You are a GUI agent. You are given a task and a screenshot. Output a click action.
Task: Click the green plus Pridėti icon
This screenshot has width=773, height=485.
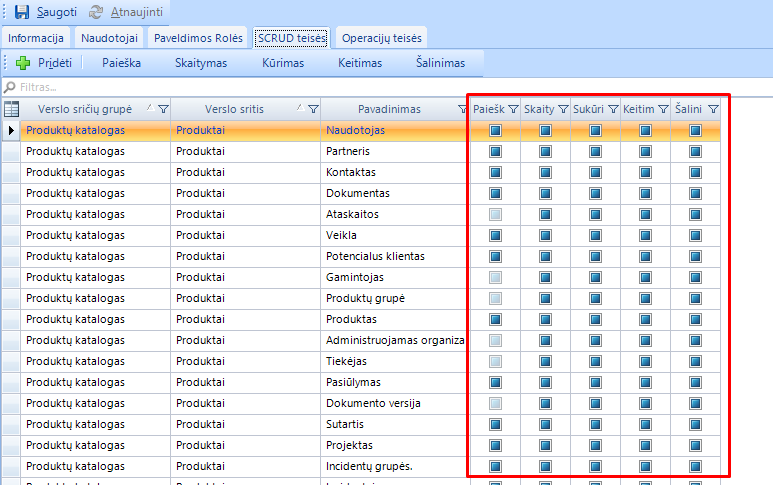coord(23,62)
